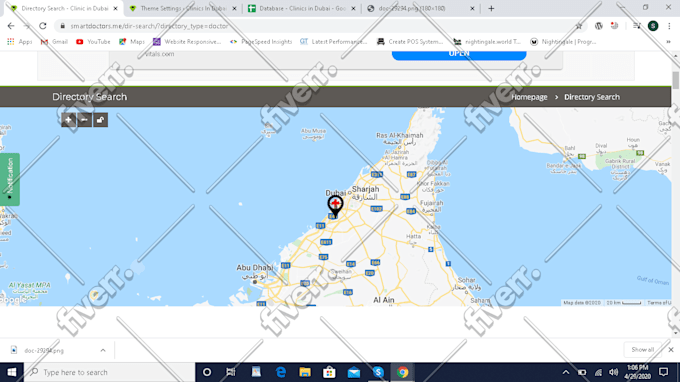The image size is (680, 382).
Task: Click the Windows search box
Action: (x=109, y=372)
